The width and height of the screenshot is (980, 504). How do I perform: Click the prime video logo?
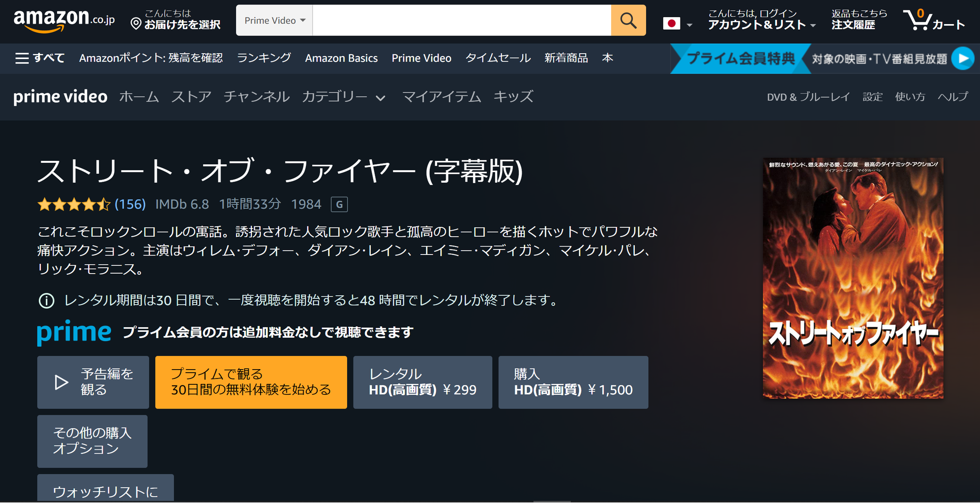tap(59, 96)
